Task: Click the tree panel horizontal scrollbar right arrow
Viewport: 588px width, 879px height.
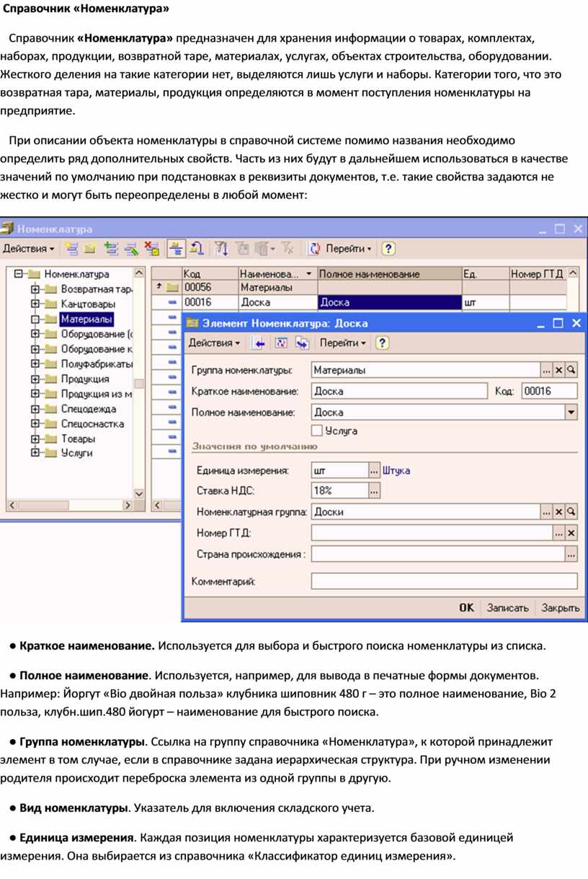Action: click(127, 505)
